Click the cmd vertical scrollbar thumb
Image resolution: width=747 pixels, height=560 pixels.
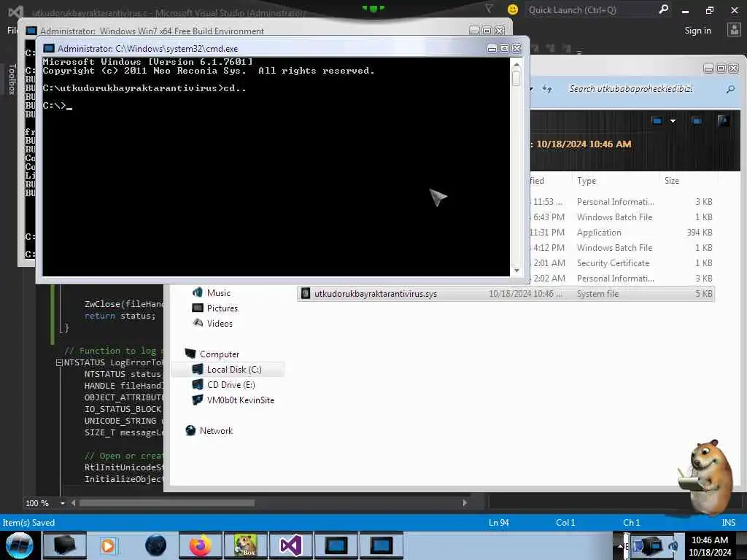516,78
